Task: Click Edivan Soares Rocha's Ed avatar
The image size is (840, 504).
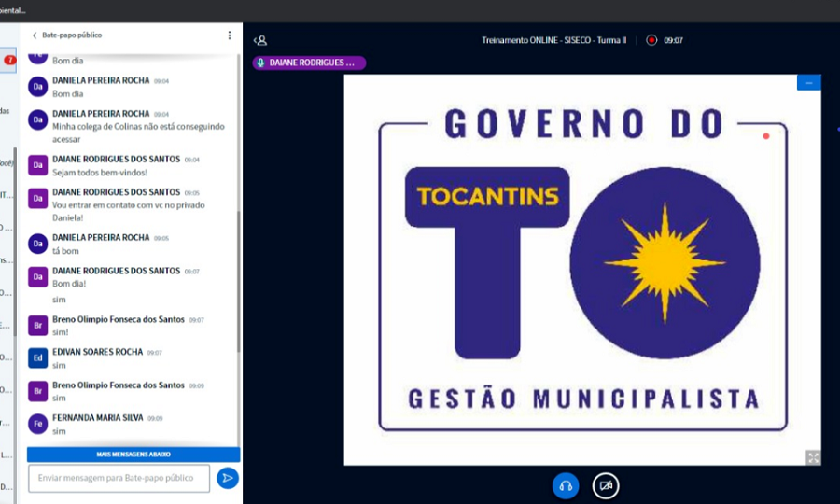Action: click(x=37, y=357)
